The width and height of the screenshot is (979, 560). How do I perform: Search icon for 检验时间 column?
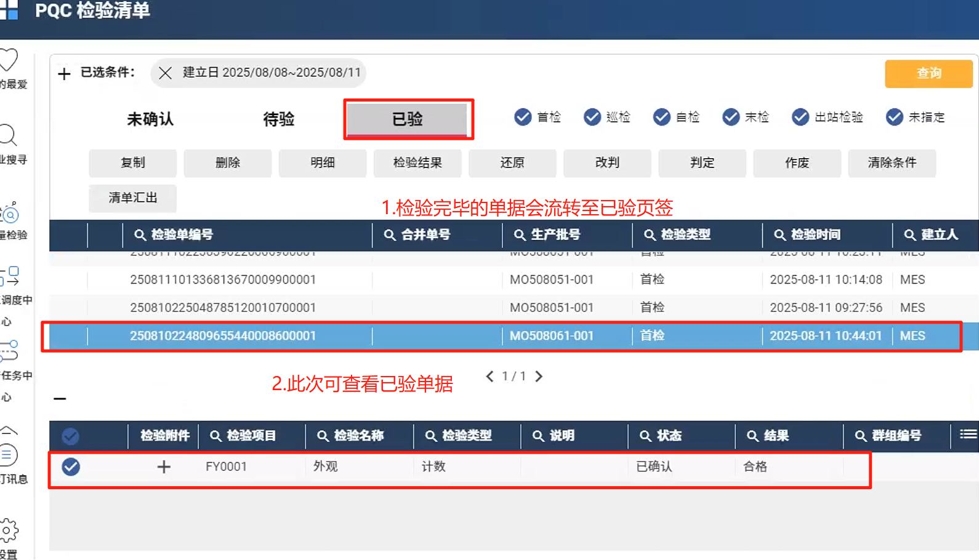coord(780,235)
